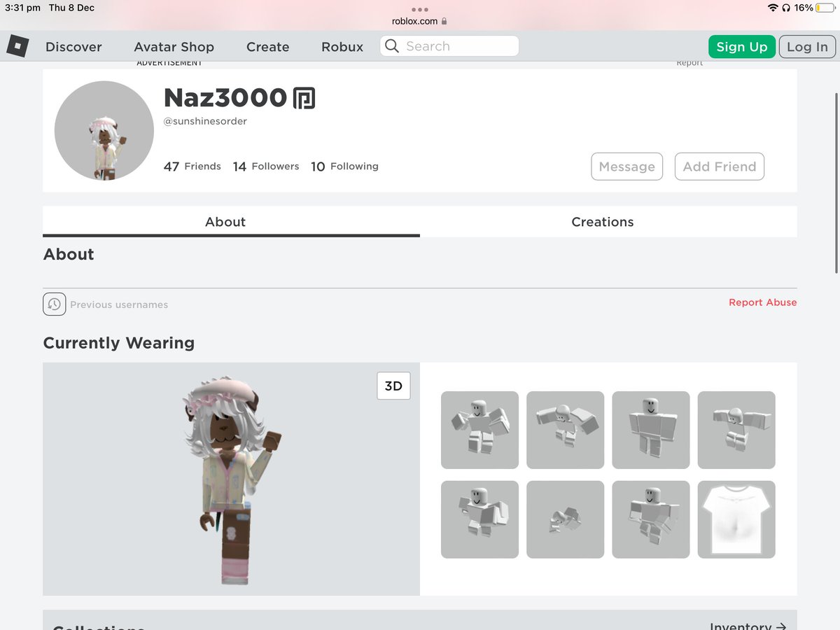Viewport: 840px width, 630px height.
Task: Tap the 3:31 pm clock
Action: point(22,8)
